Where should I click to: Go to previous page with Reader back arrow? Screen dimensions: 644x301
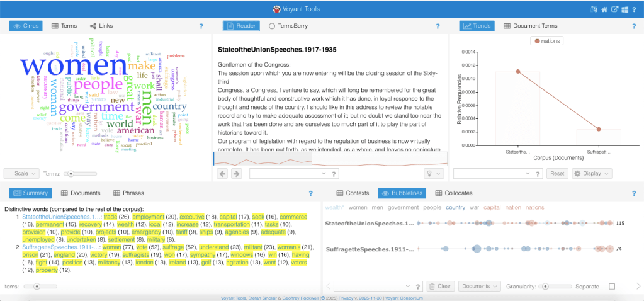[223, 173]
